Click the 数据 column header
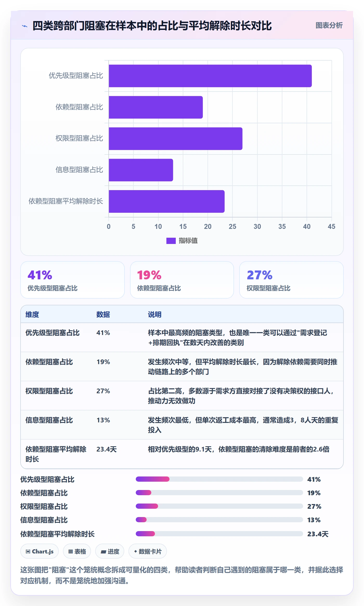364x606 pixels. [x=103, y=314]
